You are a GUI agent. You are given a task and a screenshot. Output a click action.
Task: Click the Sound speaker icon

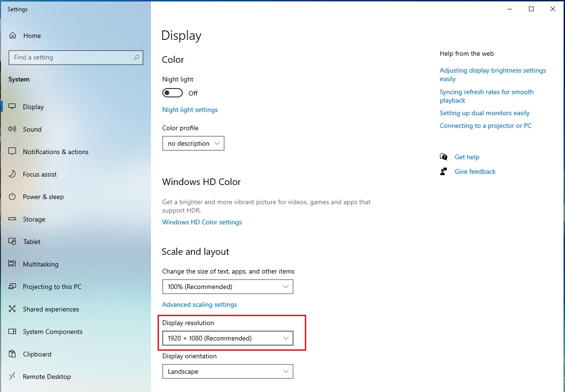(x=12, y=129)
